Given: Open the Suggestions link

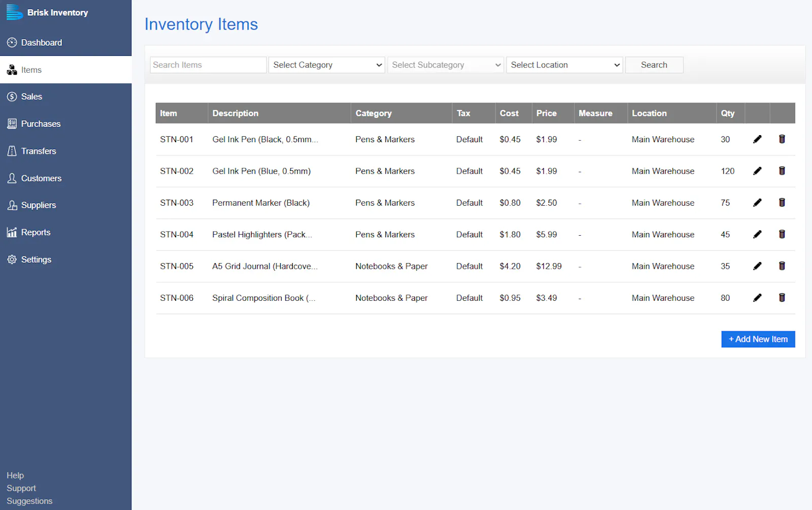Looking at the screenshot, I should pyautogui.click(x=29, y=501).
